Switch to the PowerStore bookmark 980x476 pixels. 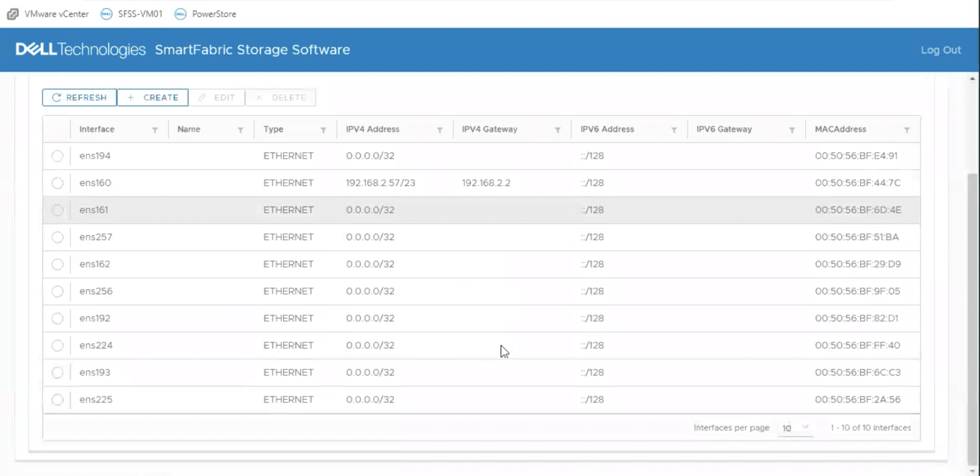[x=206, y=14]
